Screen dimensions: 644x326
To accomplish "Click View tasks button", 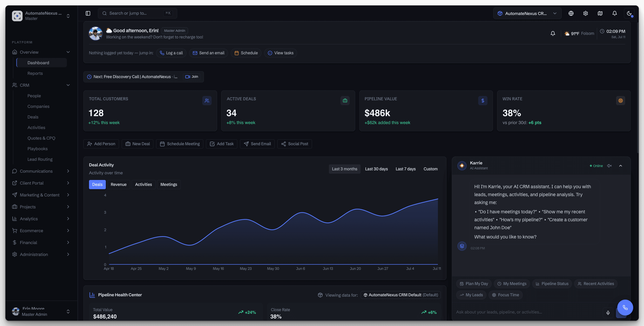I will [280, 53].
